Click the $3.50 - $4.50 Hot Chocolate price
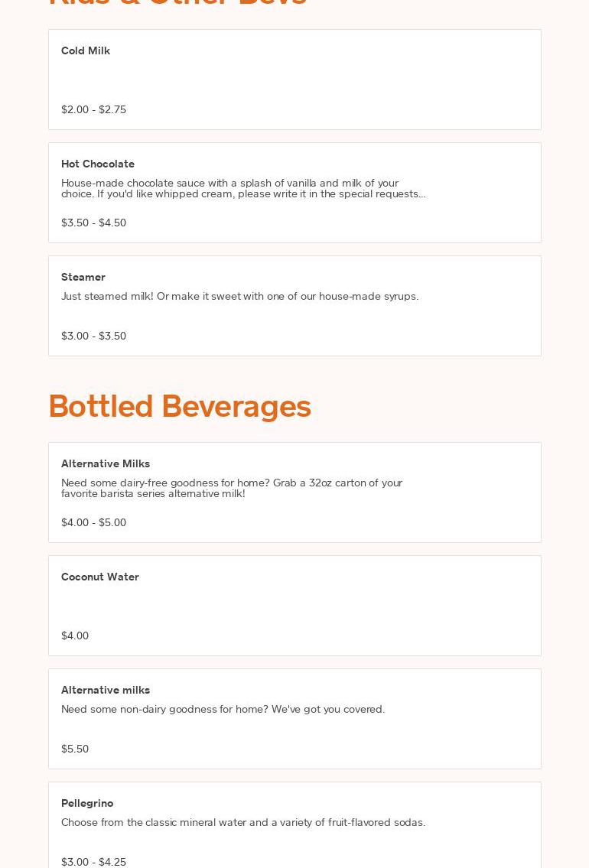 pyautogui.click(x=93, y=223)
